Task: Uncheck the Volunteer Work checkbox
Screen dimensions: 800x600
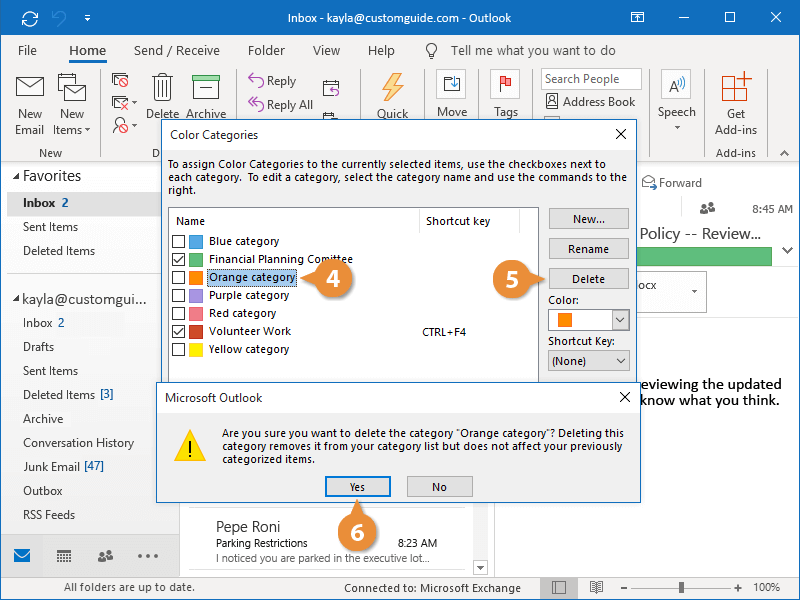Action: (179, 332)
